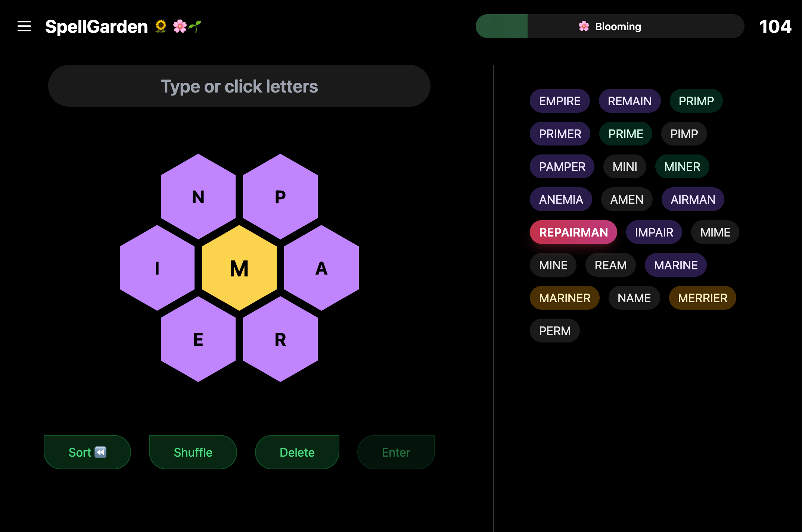Click the PERM word chip
This screenshot has height=532, width=802.
pyautogui.click(x=554, y=331)
